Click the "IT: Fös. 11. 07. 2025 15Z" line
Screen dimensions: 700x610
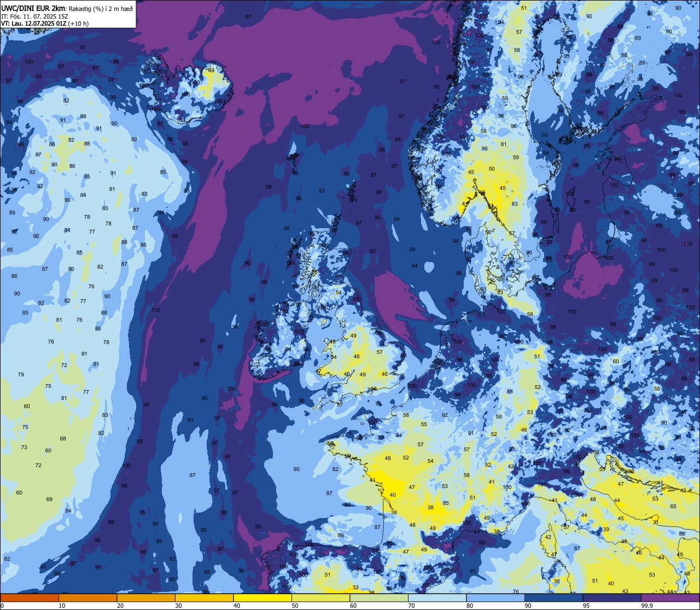pyautogui.click(x=34, y=16)
